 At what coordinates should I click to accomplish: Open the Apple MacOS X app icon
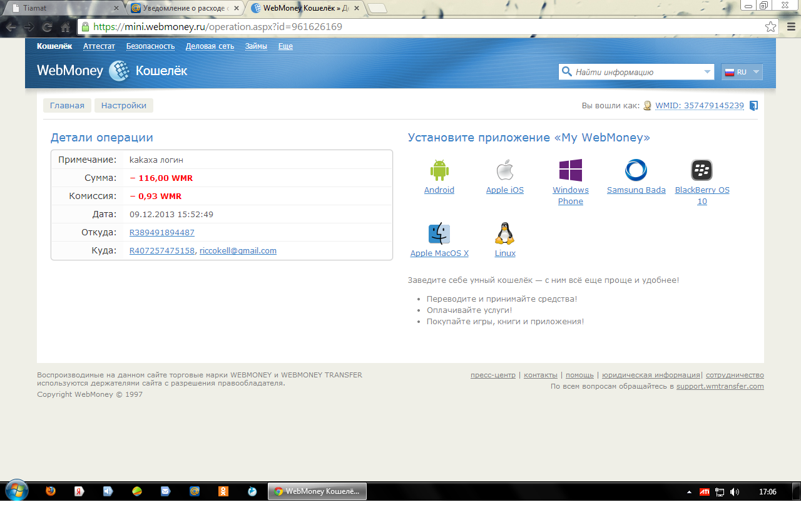tap(439, 233)
